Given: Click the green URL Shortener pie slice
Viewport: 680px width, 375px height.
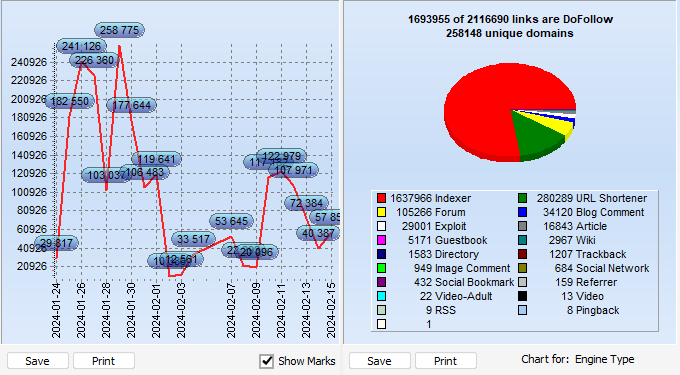Looking at the screenshot, I should coord(536,134).
